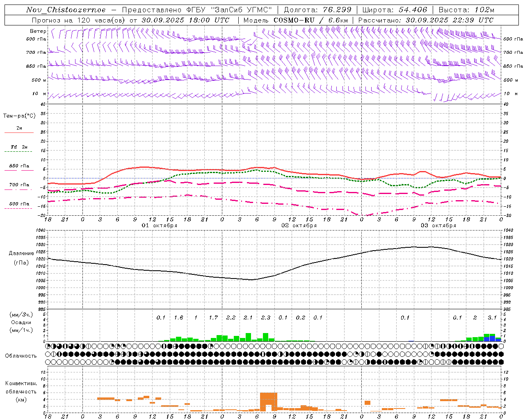Click the station title Nov_Chistoozernoe
Viewport: 525px width, 420px height.
click(x=66, y=10)
